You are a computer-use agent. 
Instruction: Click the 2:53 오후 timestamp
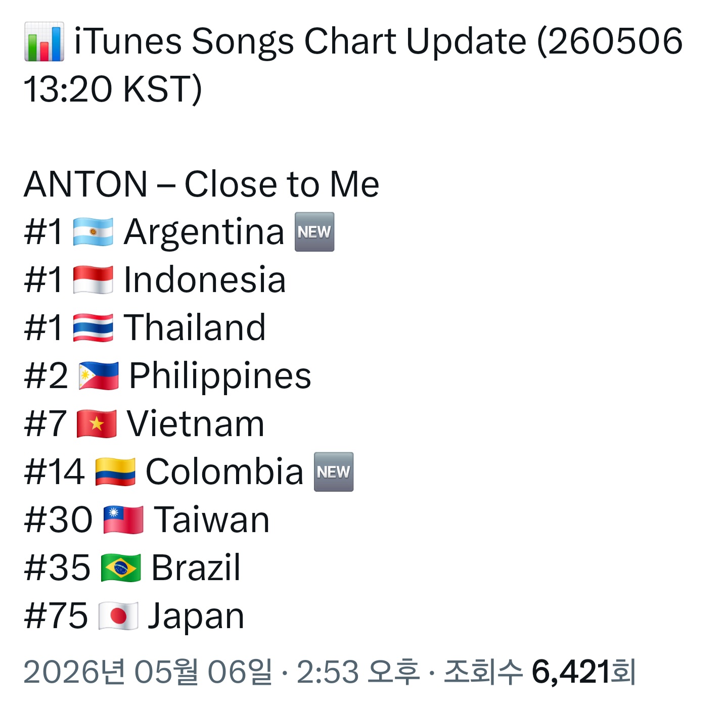358,672
